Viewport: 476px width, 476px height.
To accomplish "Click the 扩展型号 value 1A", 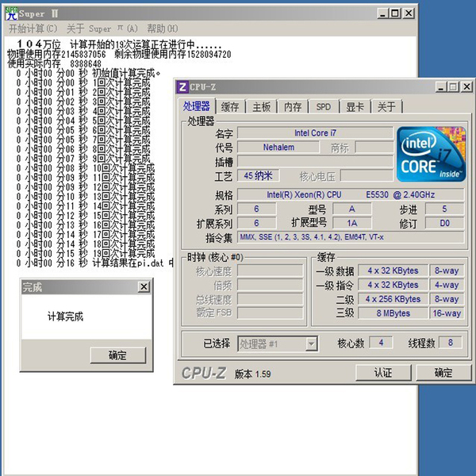I will click(351, 223).
